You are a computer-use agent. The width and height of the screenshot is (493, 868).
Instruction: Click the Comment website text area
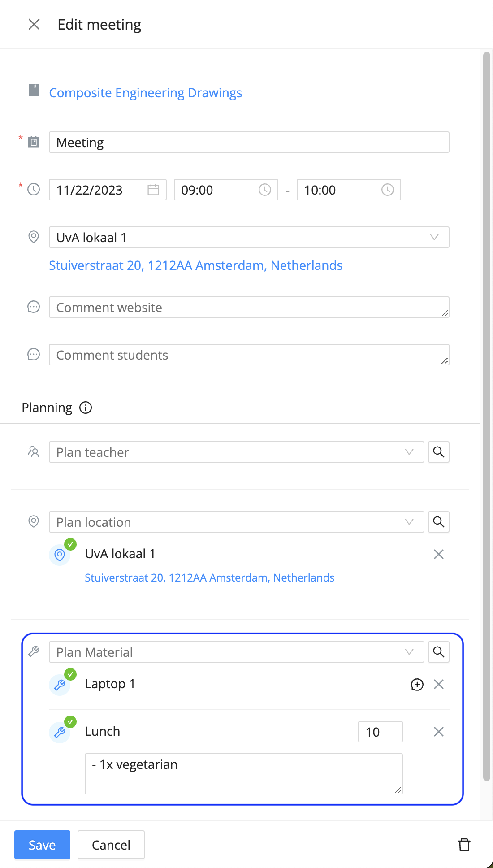(x=249, y=307)
